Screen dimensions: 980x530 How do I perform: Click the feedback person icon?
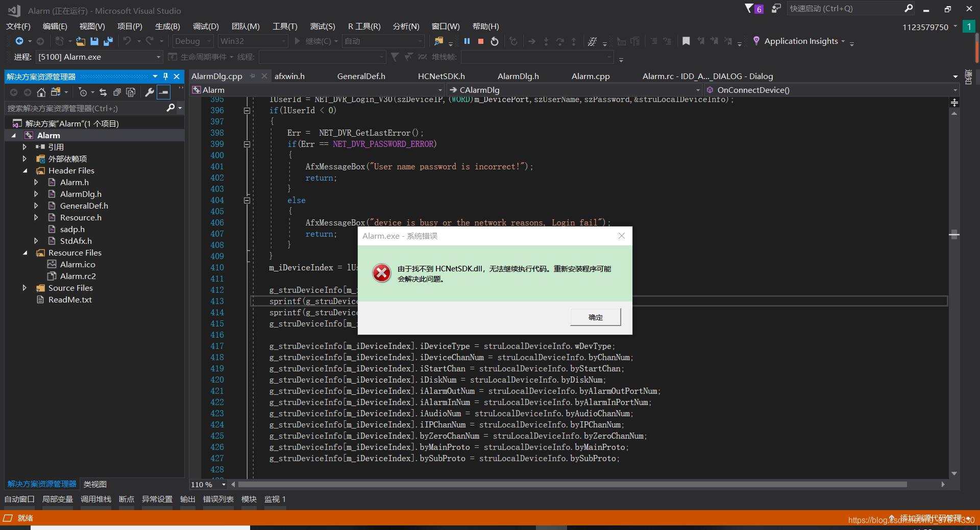[776, 8]
